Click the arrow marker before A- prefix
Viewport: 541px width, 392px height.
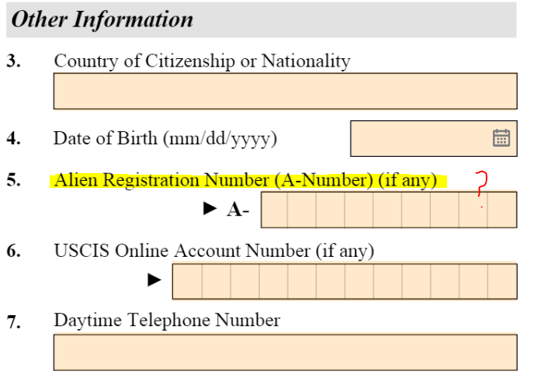point(210,209)
